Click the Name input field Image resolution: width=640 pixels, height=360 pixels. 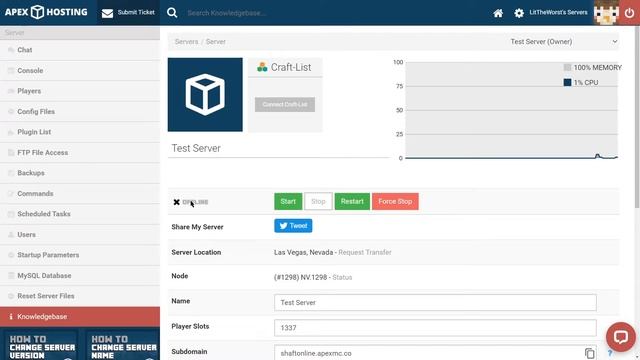435,302
